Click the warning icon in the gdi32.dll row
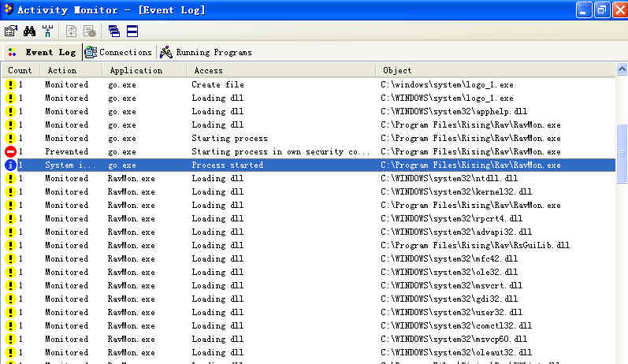The image size is (628, 364). tap(10, 299)
